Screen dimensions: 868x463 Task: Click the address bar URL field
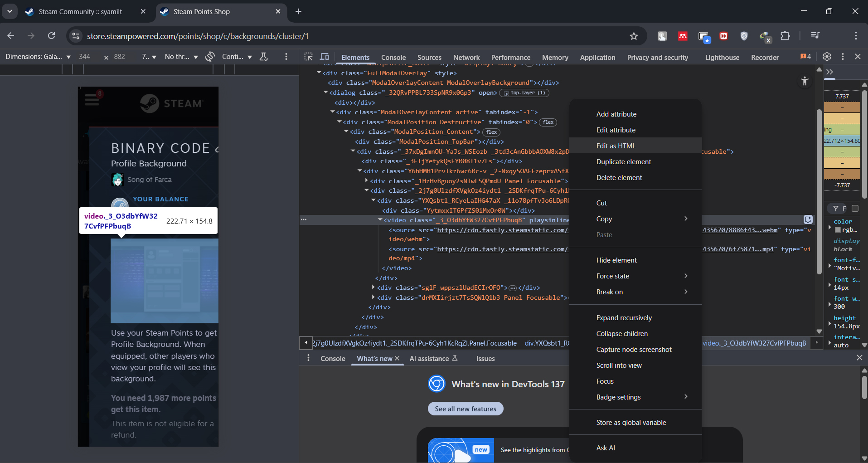[x=354, y=36]
